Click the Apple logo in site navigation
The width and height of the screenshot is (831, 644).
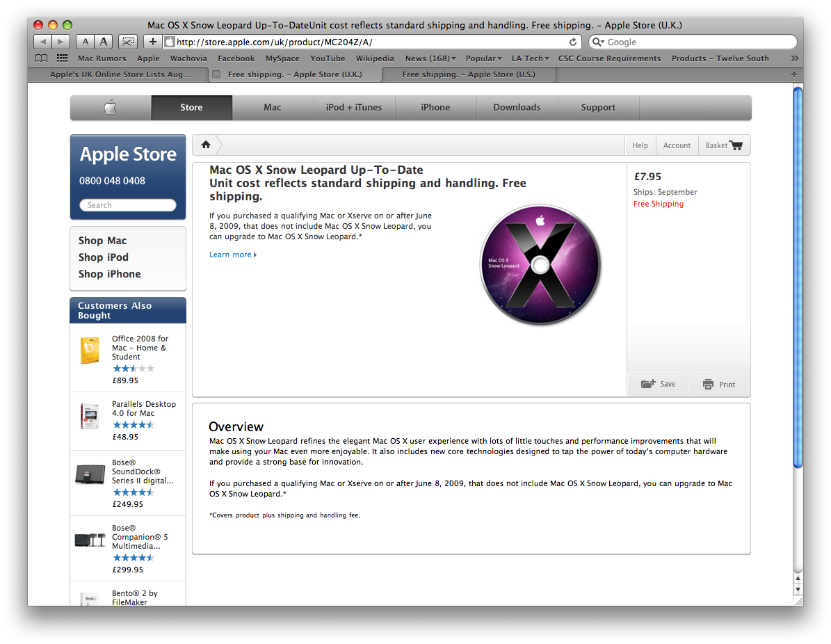[x=111, y=108]
